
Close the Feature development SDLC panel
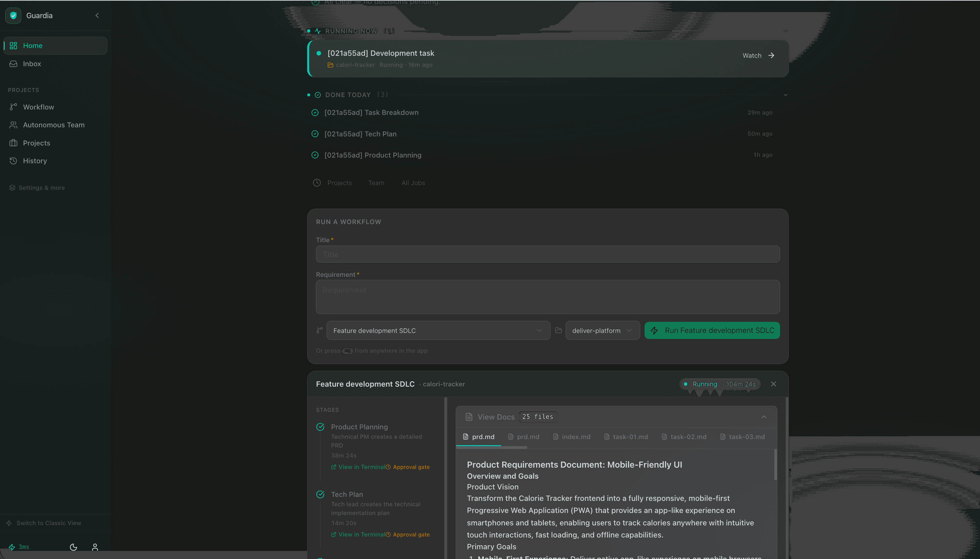(x=773, y=384)
